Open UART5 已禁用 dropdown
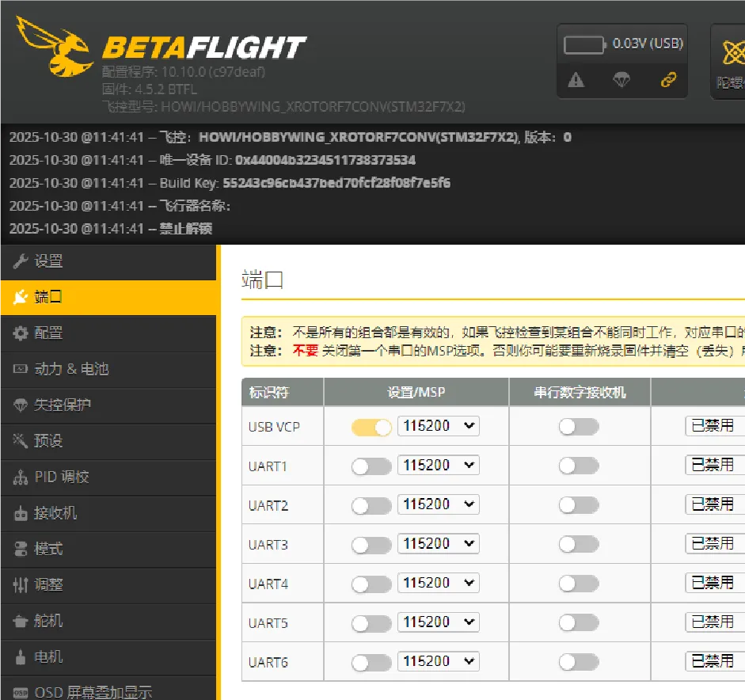 click(714, 622)
